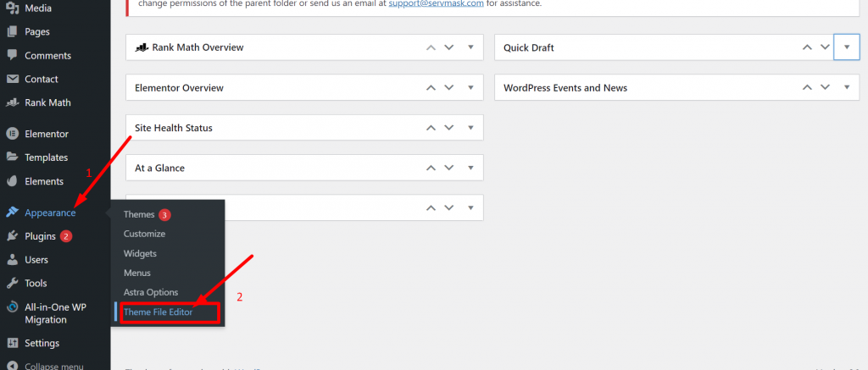Go to Templates menu label
The image size is (868, 370).
(47, 157)
